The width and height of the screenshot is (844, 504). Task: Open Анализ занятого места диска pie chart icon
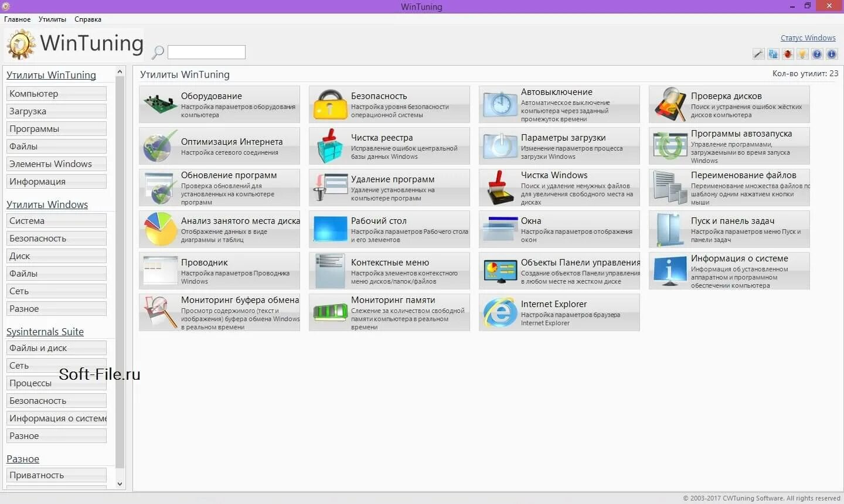point(160,229)
